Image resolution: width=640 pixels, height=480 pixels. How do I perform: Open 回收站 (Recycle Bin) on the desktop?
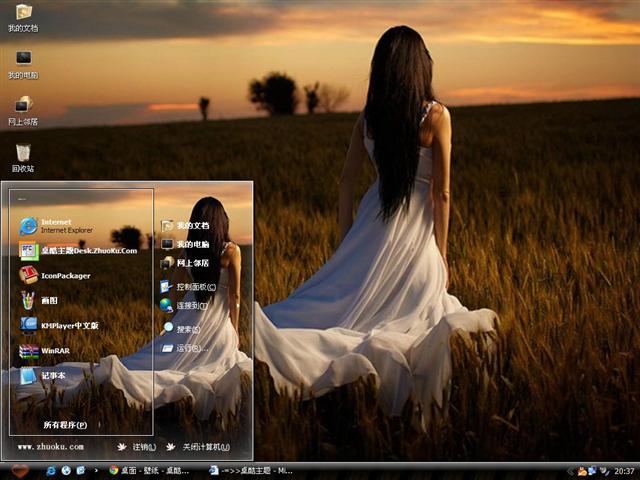23,155
